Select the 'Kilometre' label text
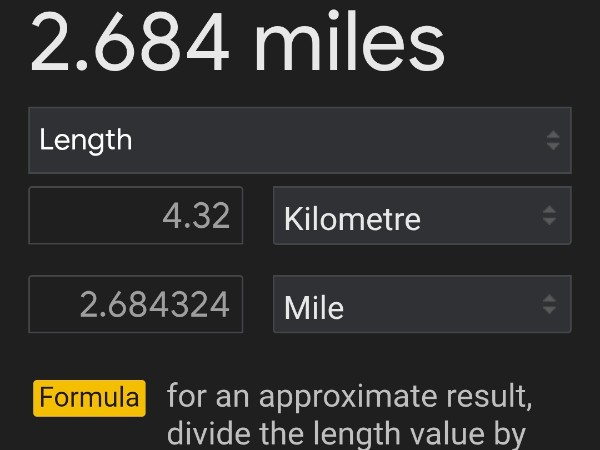The height and width of the screenshot is (450, 600). pyautogui.click(x=352, y=218)
